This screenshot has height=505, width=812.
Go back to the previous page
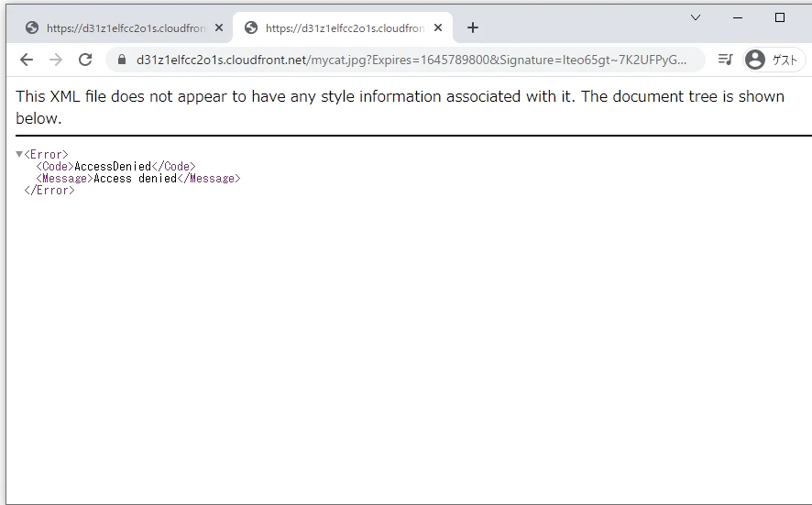pyautogui.click(x=27, y=60)
